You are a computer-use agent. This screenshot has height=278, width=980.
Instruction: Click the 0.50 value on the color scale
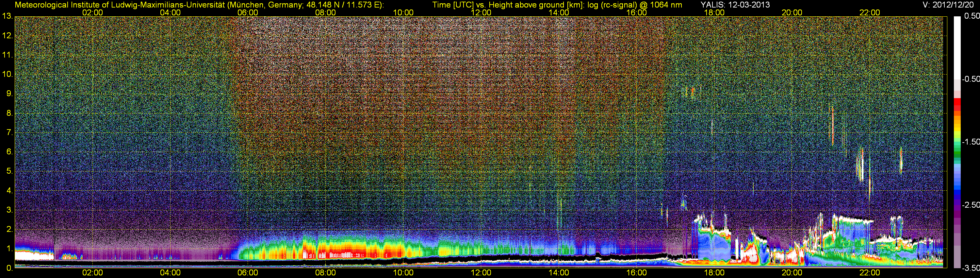pos(972,16)
